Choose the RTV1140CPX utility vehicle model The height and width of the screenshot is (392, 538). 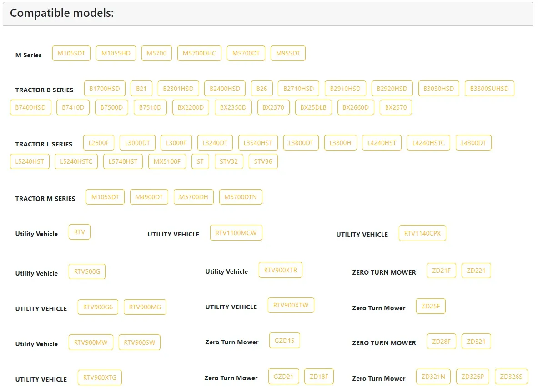click(422, 233)
